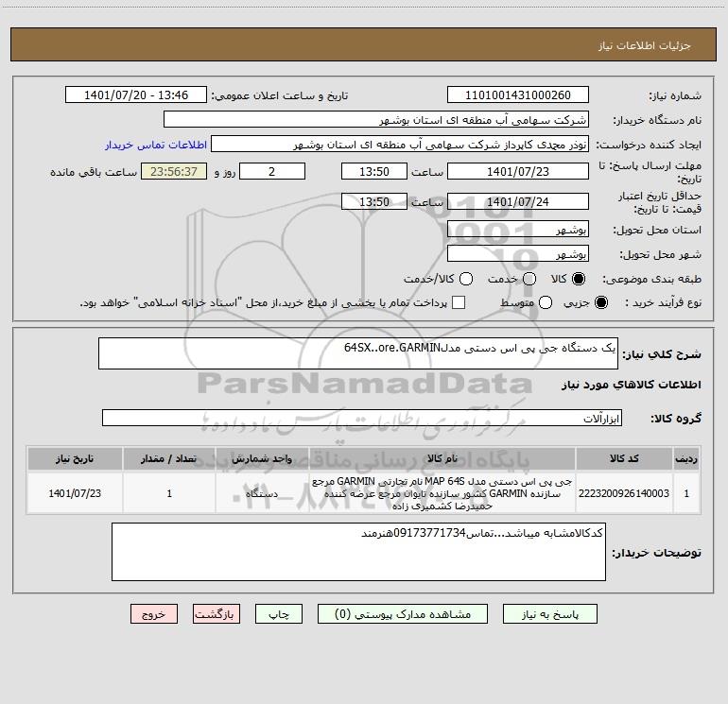Select the کالا radio button
The width and height of the screenshot is (728, 704).
pyautogui.click(x=579, y=279)
